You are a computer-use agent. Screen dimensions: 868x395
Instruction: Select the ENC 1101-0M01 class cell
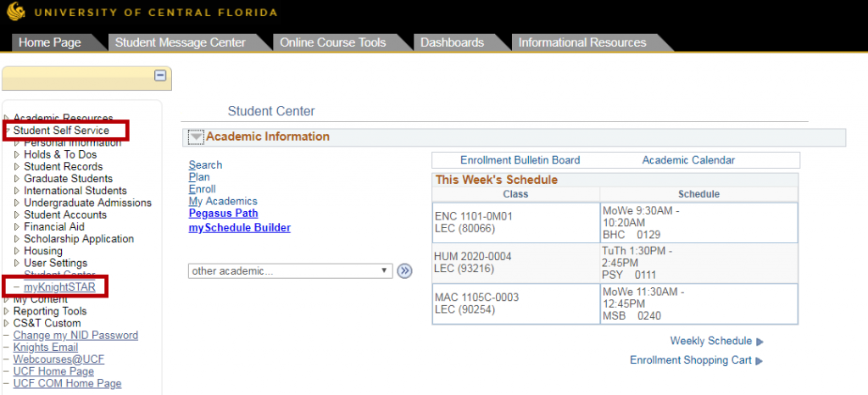click(516, 222)
